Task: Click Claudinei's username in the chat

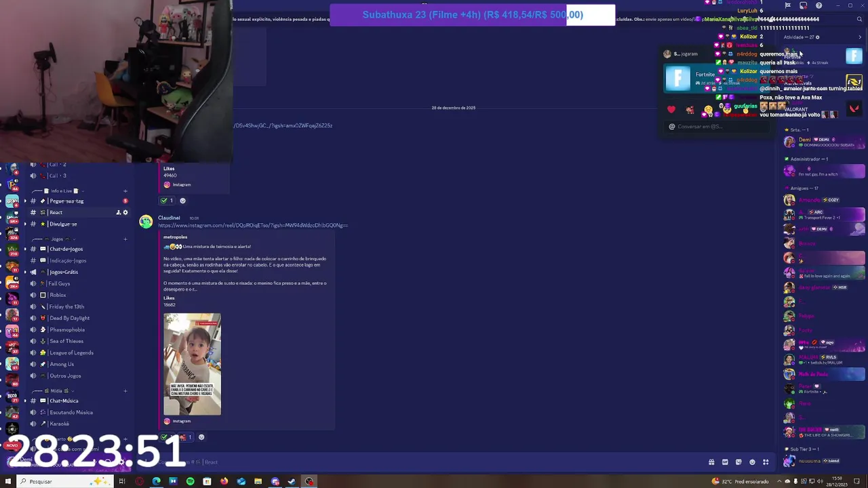Action: pyautogui.click(x=169, y=218)
